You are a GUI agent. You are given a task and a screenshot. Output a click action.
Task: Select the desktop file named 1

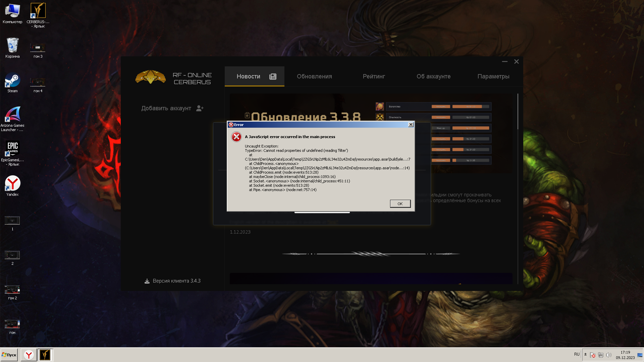coord(12,223)
